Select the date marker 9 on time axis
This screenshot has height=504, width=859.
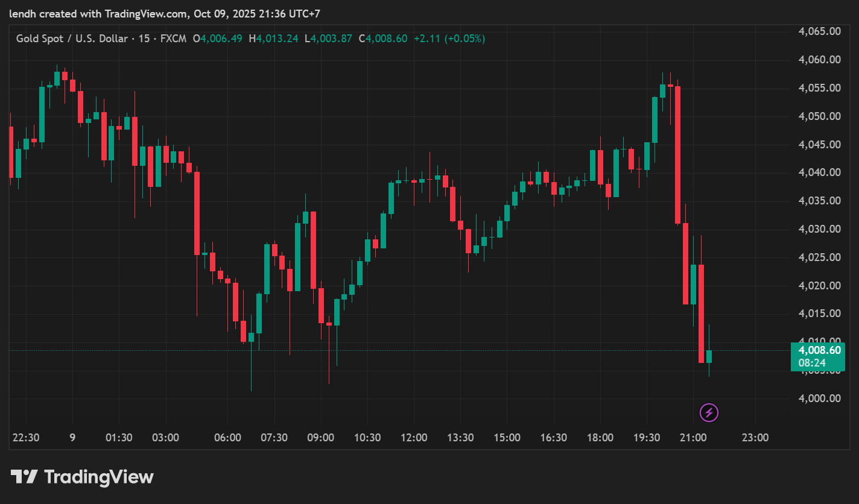click(x=72, y=438)
